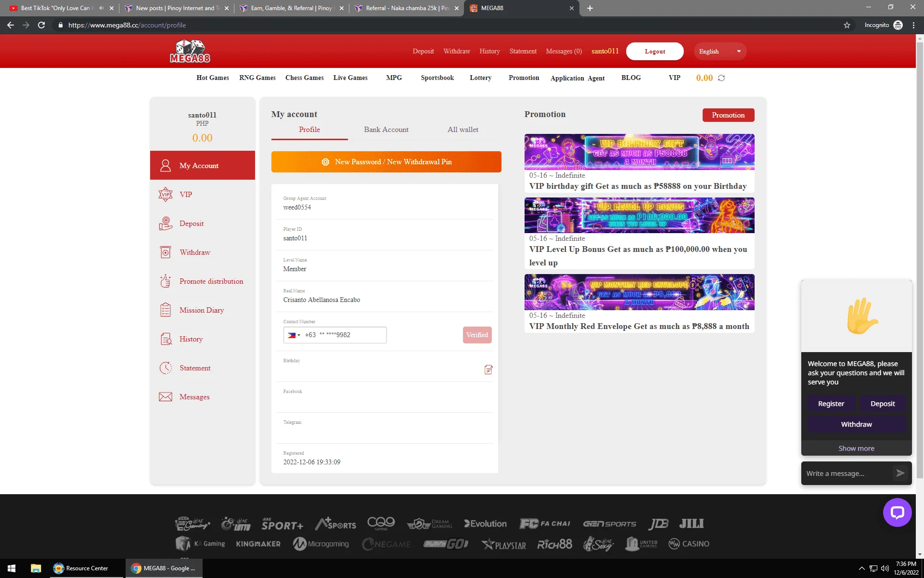Viewport: 924px width, 578px height.
Task: Click New Password / New Withdrawal Pin button
Action: coord(386,162)
